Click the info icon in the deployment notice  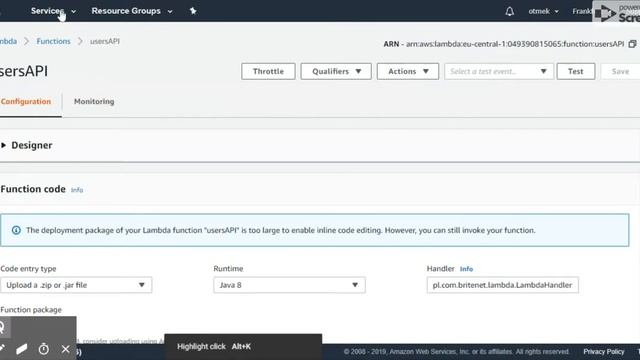[16, 230]
